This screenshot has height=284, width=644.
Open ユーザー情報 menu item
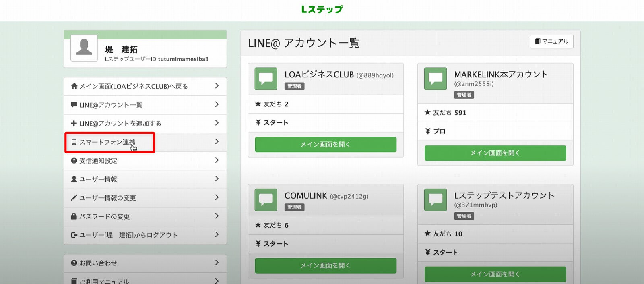[145, 179]
